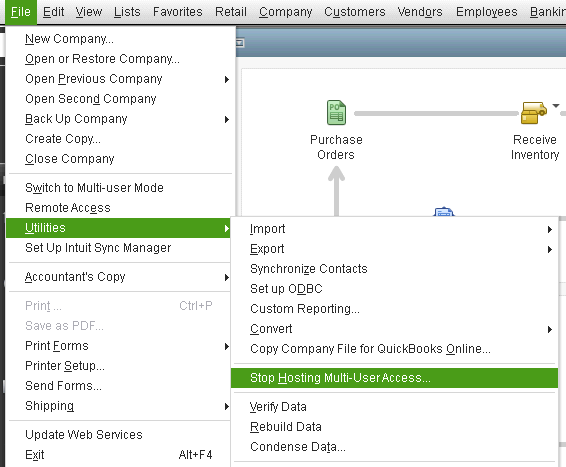Open the Vendors menu
566x467 pixels.
click(x=420, y=12)
